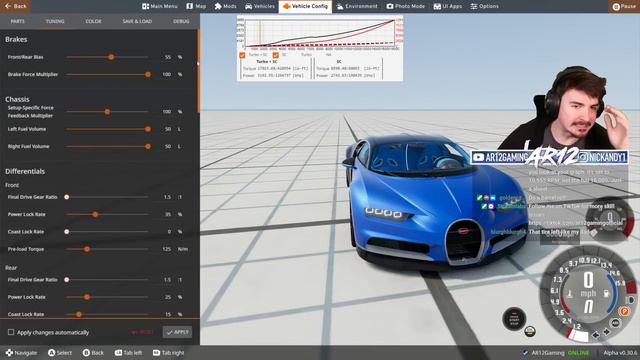The image size is (640, 360).
Task: Click the Apply button
Action: [178, 332]
